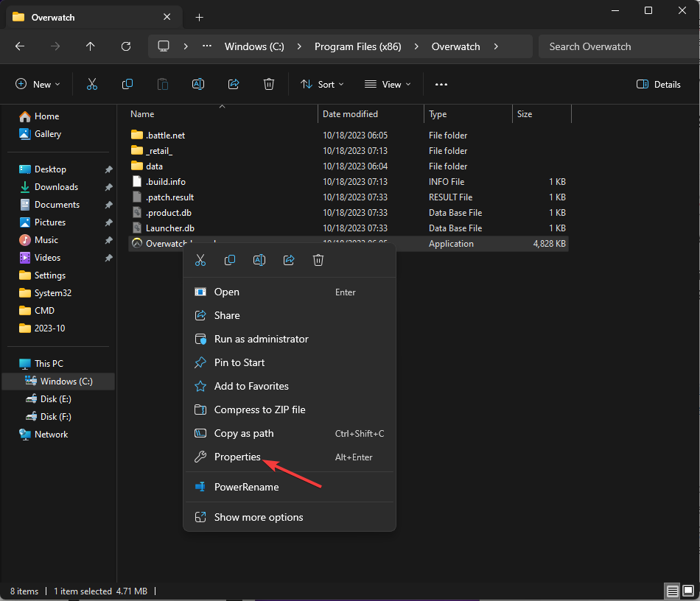Share via the context menu top icon
Viewport: 700px width, 601px height.
point(289,260)
